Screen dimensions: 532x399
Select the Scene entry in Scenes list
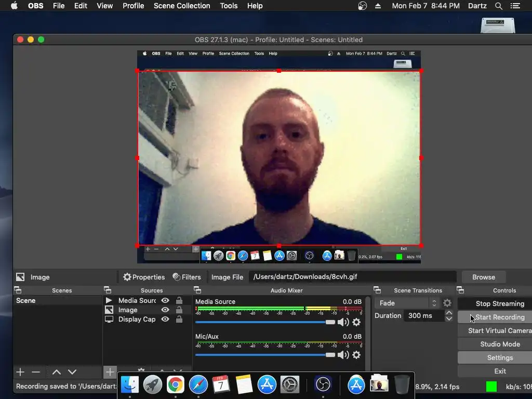[57, 301]
